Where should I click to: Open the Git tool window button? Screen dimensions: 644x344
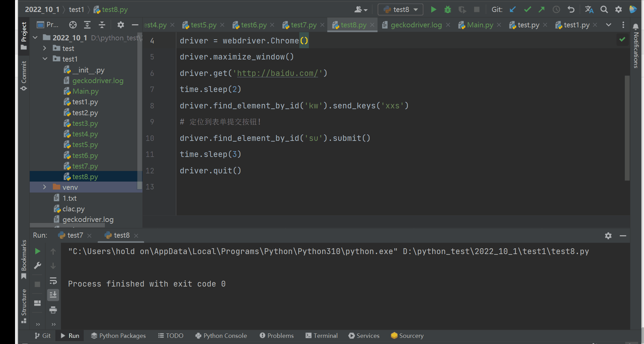43,336
